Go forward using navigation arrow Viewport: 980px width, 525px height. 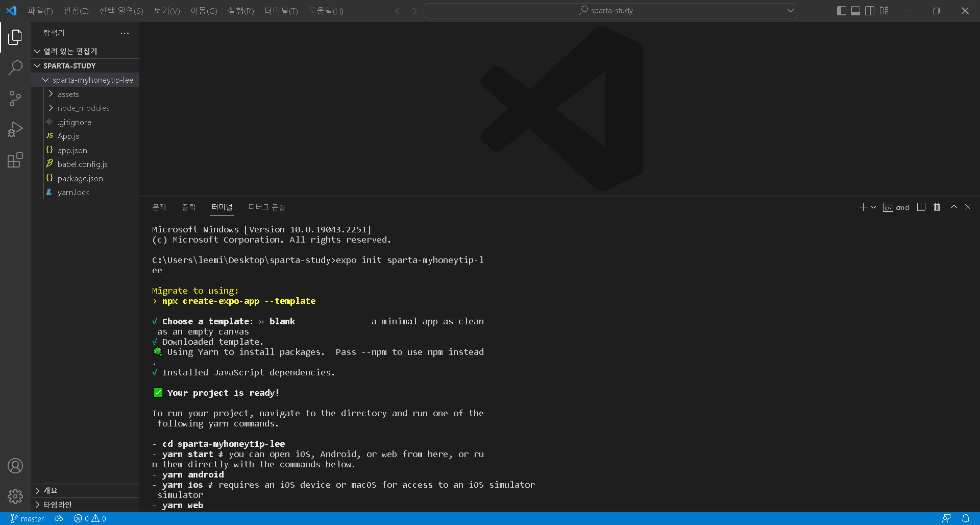(413, 11)
